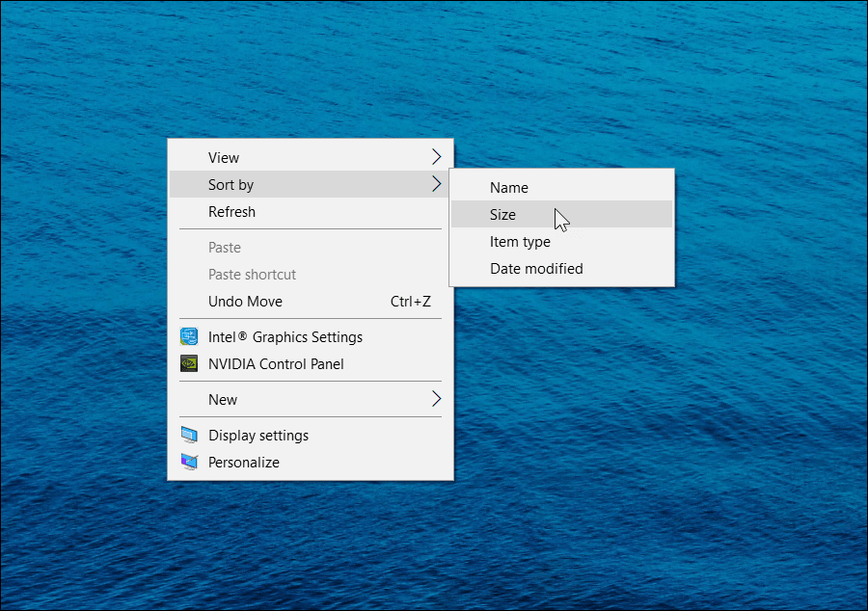Open the View menu label
The width and height of the screenshot is (868, 611).
224,158
